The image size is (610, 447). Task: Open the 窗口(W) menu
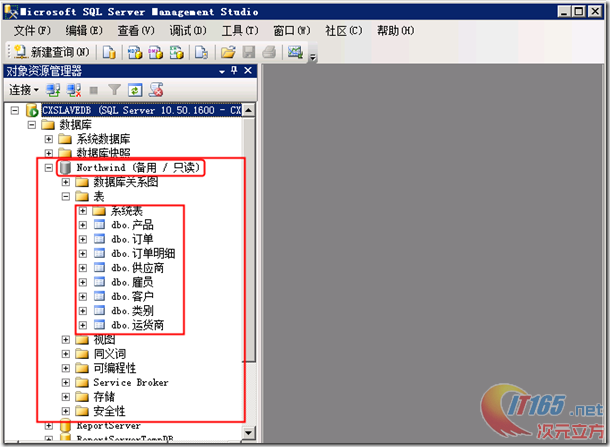pyautogui.click(x=292, y=30)
